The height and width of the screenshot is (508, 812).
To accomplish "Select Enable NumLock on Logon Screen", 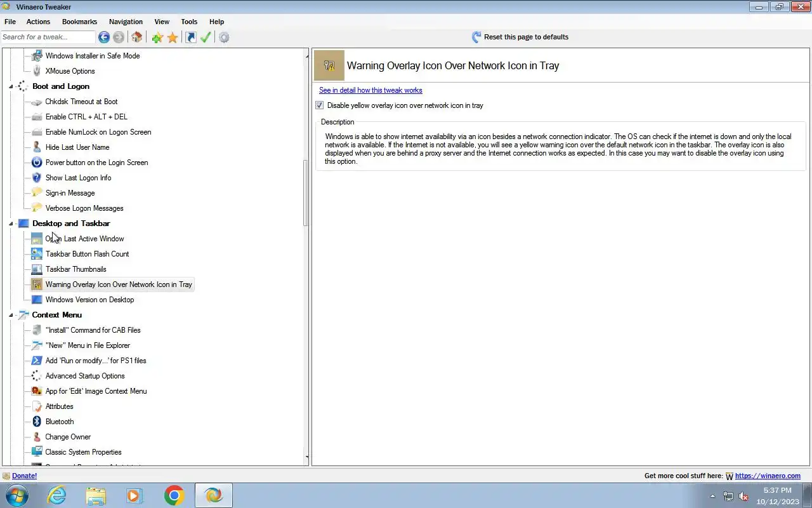I will 98,132.
